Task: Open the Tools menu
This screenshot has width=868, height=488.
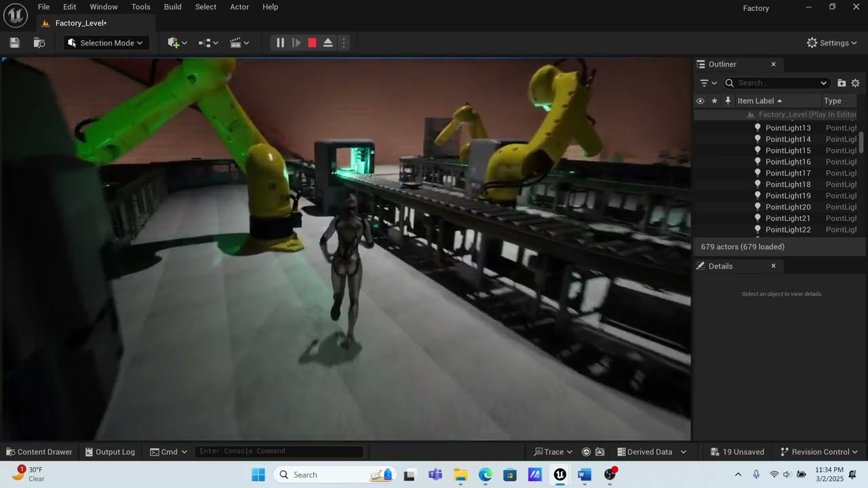Action: 141,7
